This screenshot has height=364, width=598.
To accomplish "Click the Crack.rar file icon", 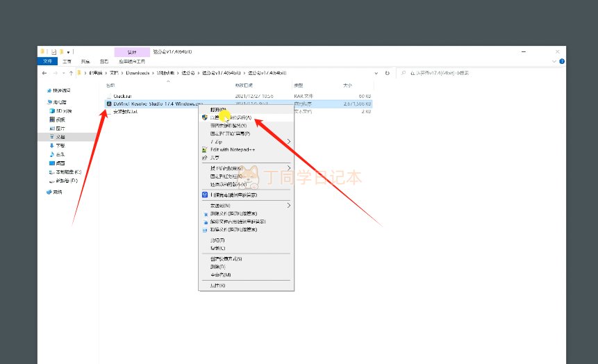I will (109, 95).
